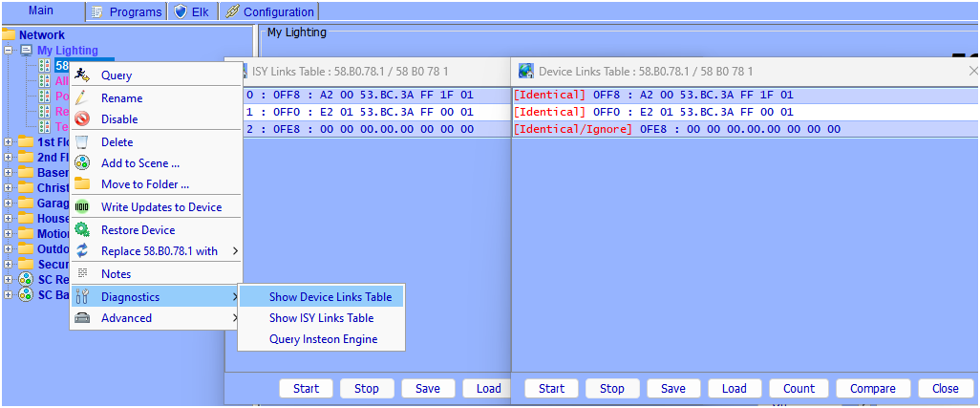Select Query Insteon Engine option
Viewport: 980px width, 408px height.
point(323,339)
